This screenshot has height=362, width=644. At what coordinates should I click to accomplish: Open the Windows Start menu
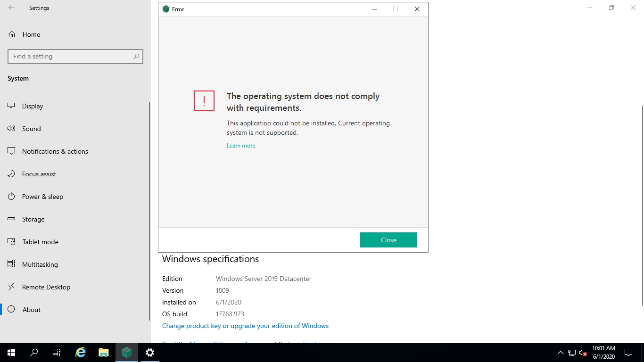[x=11, y=352]
